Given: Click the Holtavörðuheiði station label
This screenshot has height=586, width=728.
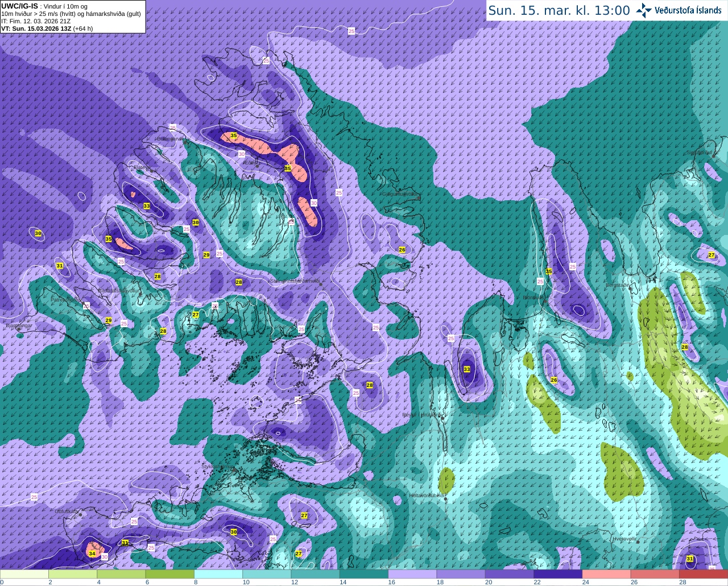Looking at the screenshot, I should coord(427,496).
